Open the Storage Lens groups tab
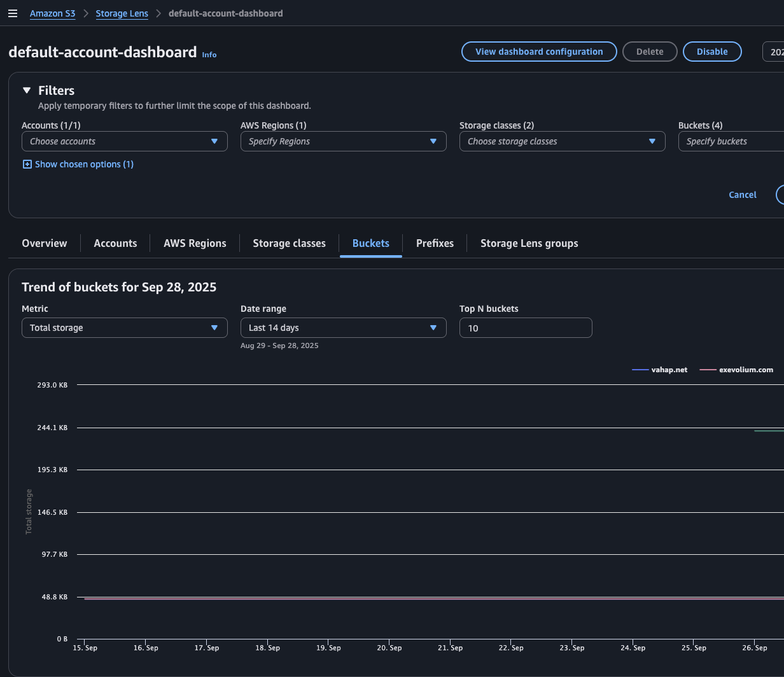The image size is (784, 677). tap(529, 243)
